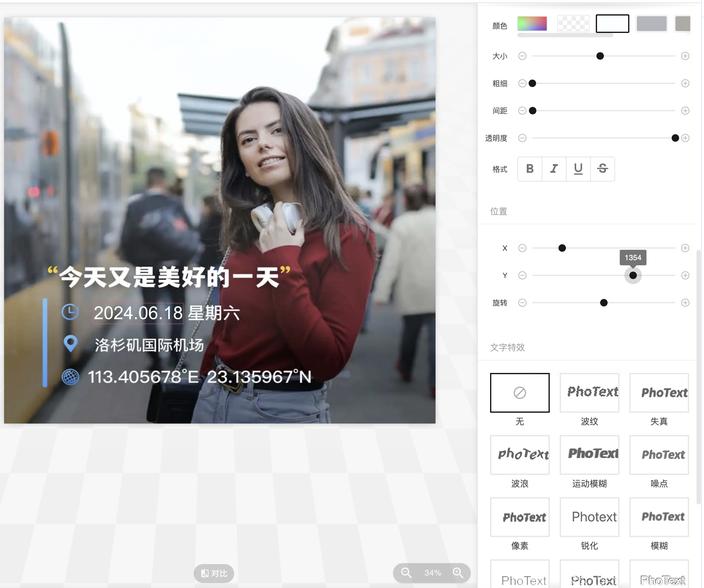Increase text size with plus icon
The image size is (704, 588).
pyautogui.click(x=685, y=56)
